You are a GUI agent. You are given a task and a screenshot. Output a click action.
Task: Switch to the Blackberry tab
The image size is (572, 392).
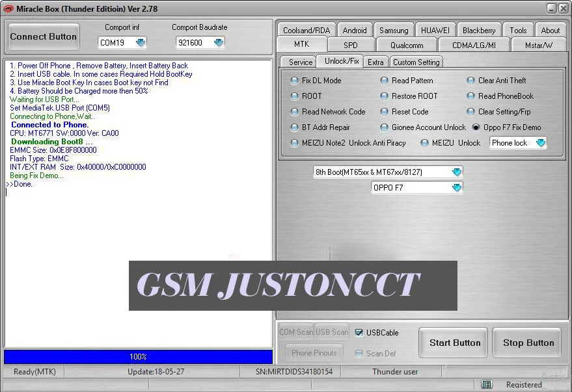(479, 31)
